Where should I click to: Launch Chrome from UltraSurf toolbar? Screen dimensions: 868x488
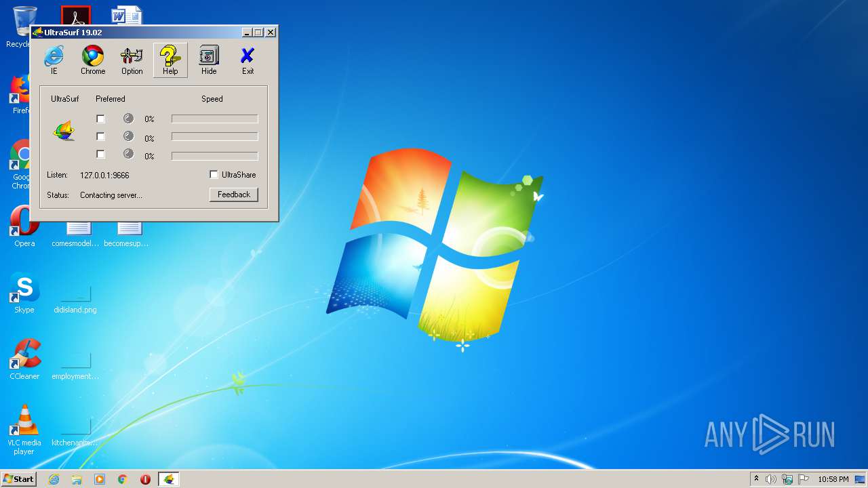[93, 60]
